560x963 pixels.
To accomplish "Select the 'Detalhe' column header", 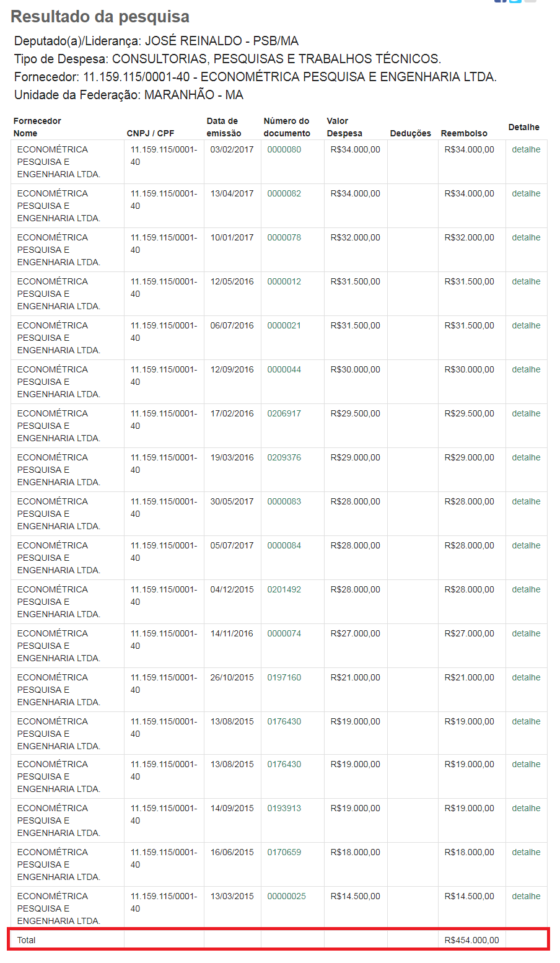I will point(524,127).
